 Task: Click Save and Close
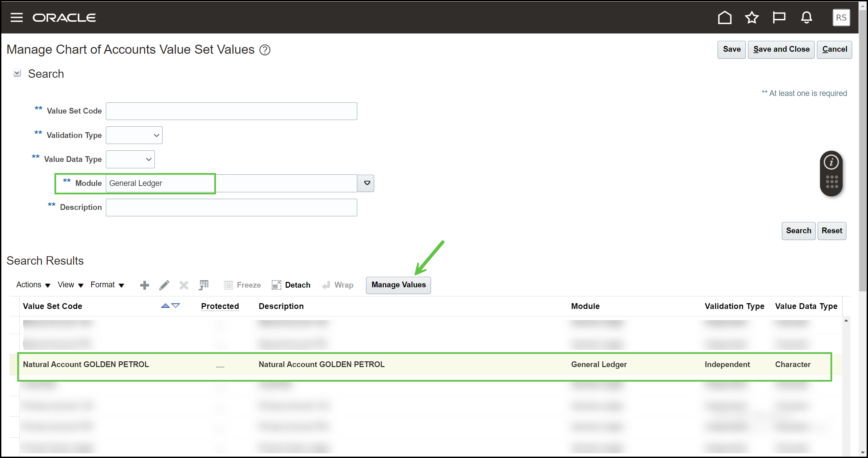(x=781, y=49)
